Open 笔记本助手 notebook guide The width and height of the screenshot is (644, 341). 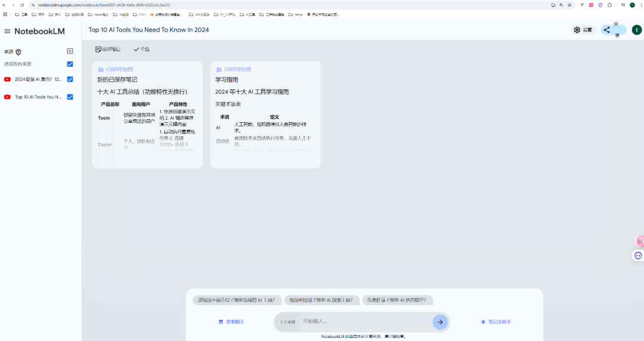496,322
